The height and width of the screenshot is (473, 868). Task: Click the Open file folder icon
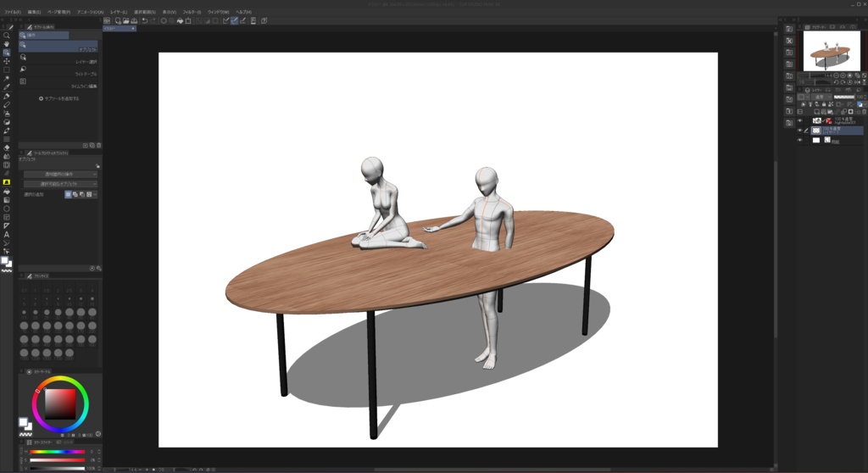point(126,20)
